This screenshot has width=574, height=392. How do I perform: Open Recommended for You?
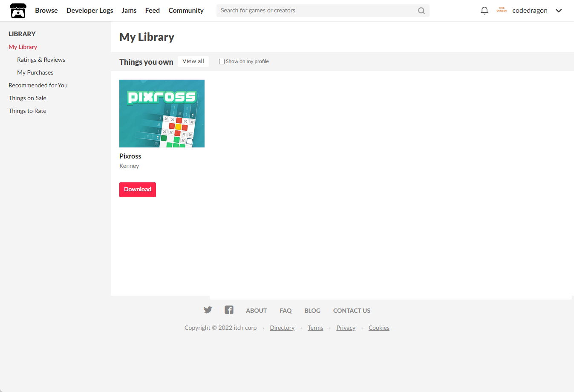pyautogui.click(x=38, y=85)
